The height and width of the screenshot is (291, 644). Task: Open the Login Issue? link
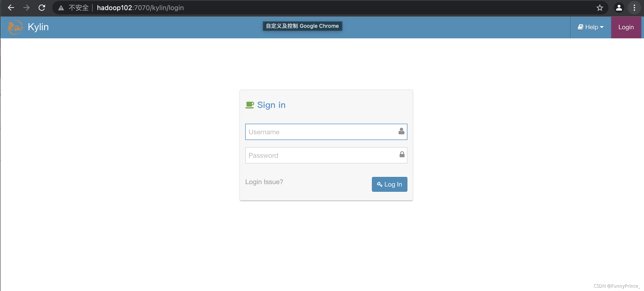264,182
